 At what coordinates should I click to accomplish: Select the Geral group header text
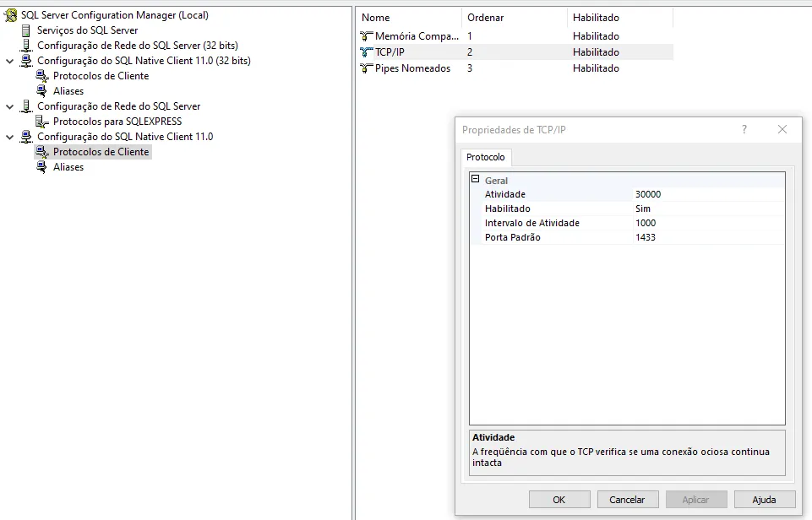point(496,181)
